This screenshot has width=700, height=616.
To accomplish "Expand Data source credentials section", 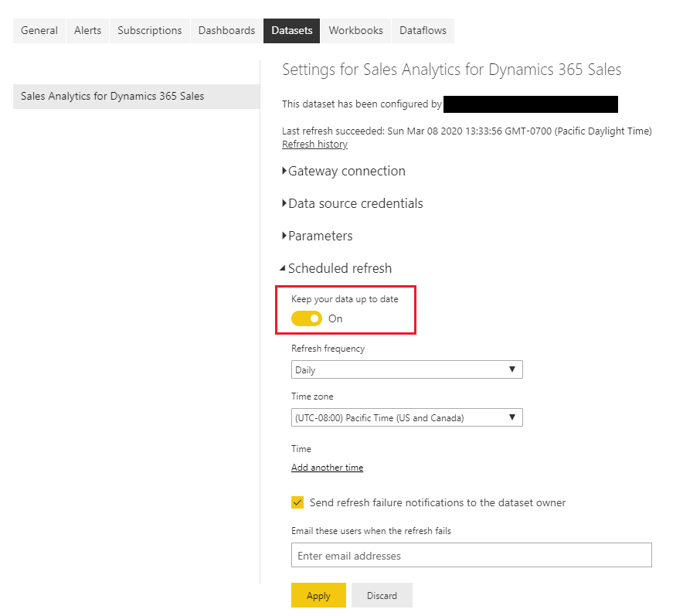I will 352,204.
